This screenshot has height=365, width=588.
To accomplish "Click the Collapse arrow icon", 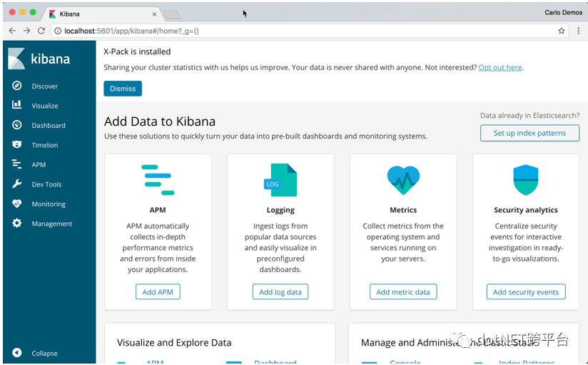I will [16, 353].
